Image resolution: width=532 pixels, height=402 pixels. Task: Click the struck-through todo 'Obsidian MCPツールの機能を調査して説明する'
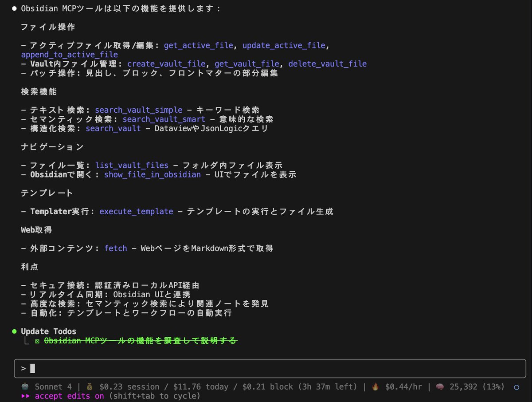tap(141, 341)
